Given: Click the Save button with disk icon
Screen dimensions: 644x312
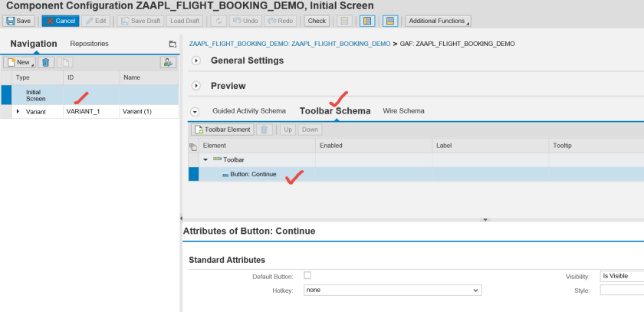Looking at the screenshot, I should point(19,21).
